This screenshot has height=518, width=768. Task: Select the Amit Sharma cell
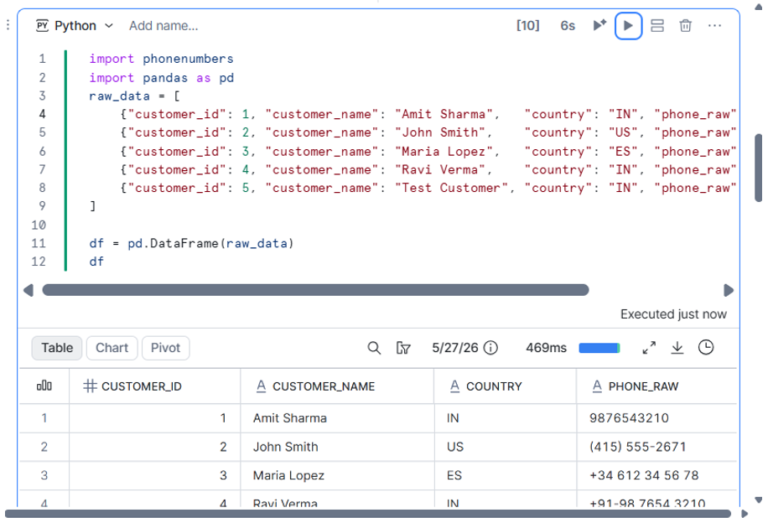point(337,418)
